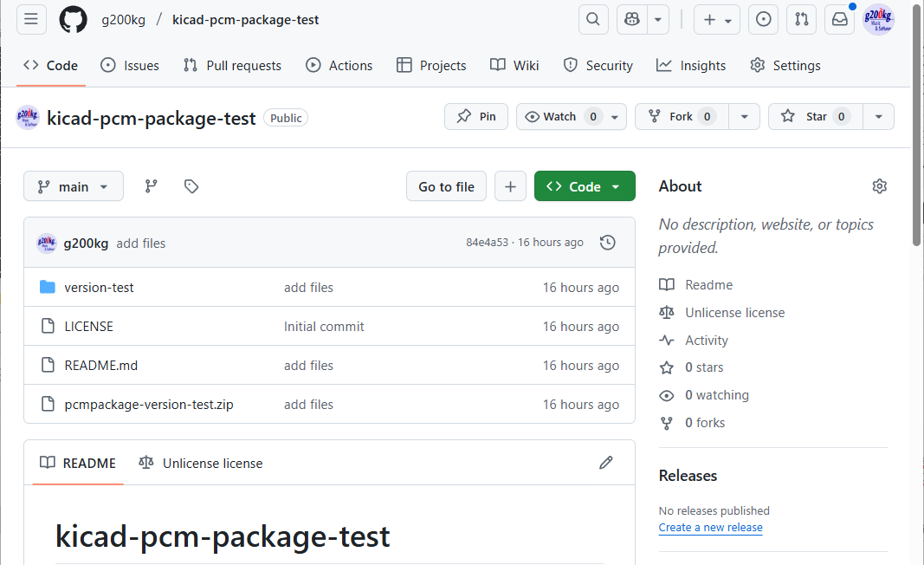Viewport: 924px width, 565px height.
Task: Edit README with the pencil icon
Action: click(x=606, y=463)
